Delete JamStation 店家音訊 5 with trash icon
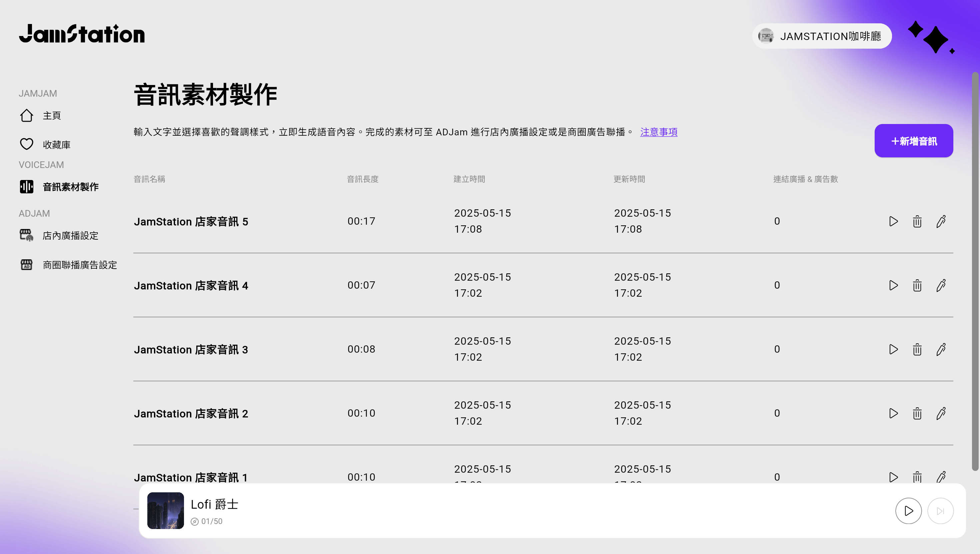Viewport: 980px width, 554px height. point(917,221)
